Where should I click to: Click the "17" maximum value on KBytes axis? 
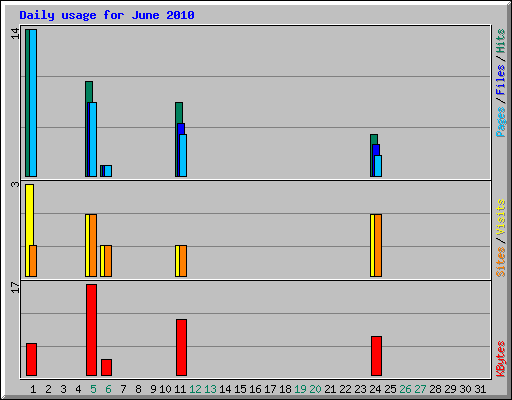point(15,287)
